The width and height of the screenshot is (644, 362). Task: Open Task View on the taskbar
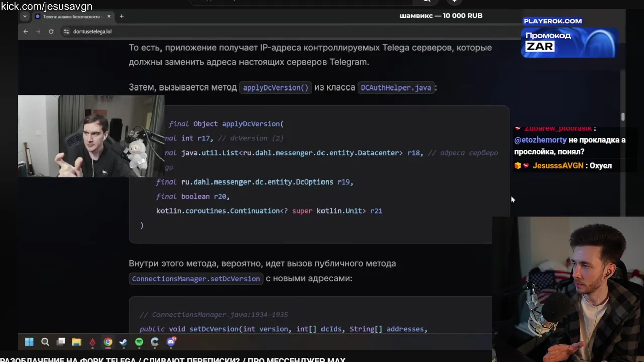pos(61,342)
